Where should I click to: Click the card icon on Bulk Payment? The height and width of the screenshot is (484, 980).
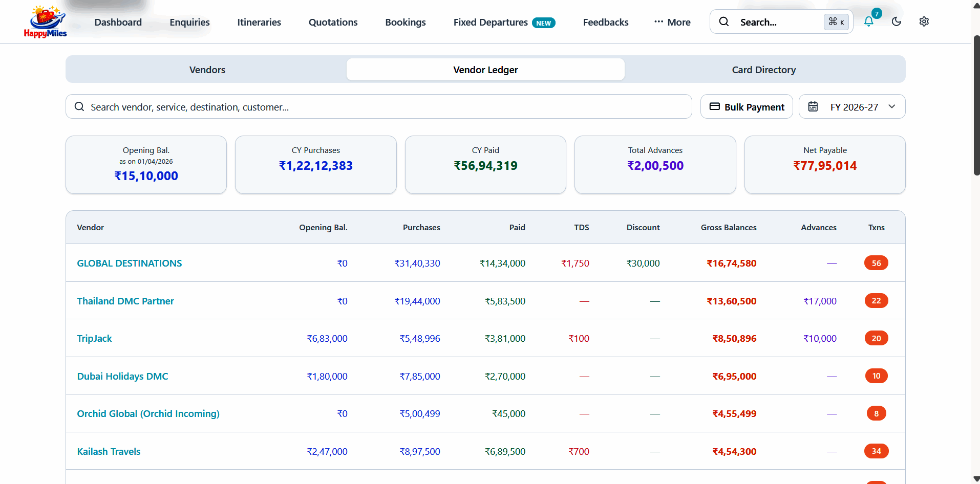[714, 106]
